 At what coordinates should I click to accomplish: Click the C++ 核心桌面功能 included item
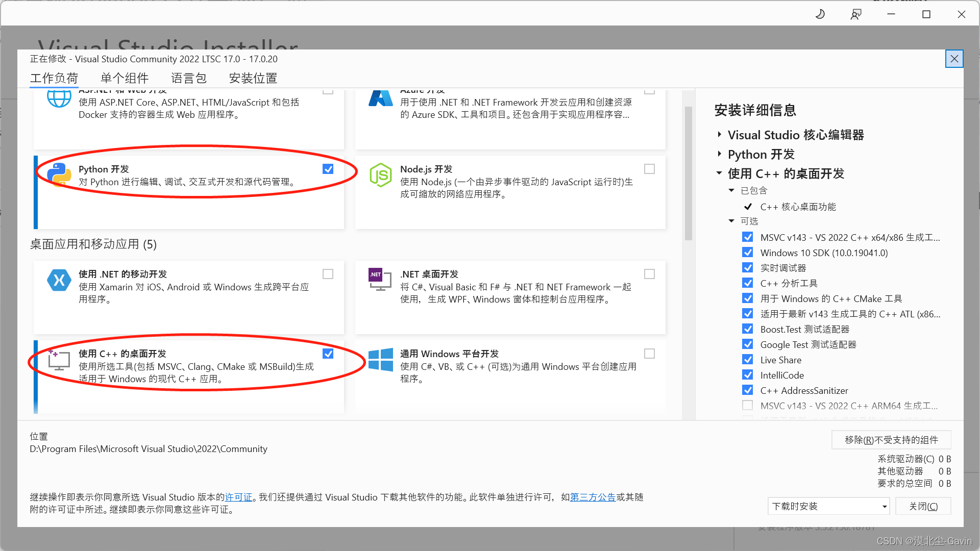[x=798, y=207]
